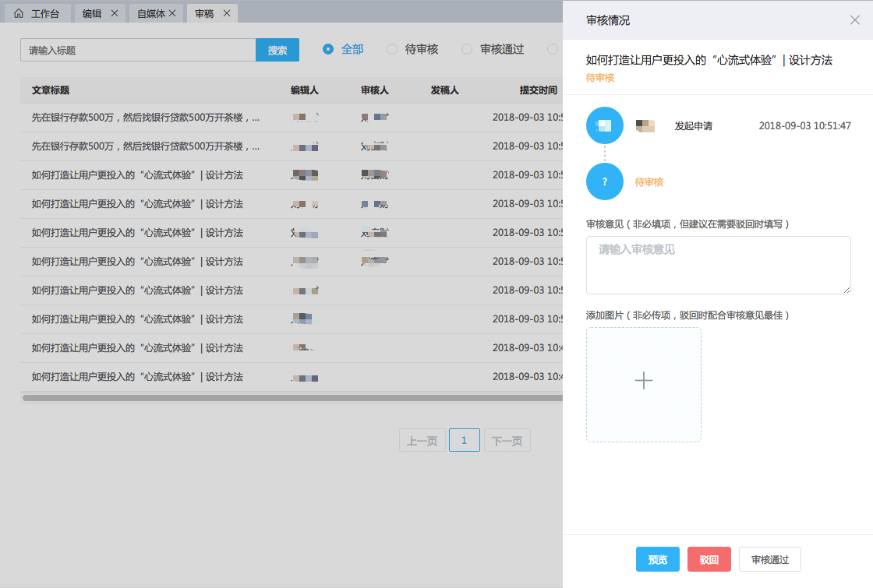Viewport: 873px width, 588px height.
Task: Click the applicant avatar circle in timeline
Action: (x=604, y=125)
